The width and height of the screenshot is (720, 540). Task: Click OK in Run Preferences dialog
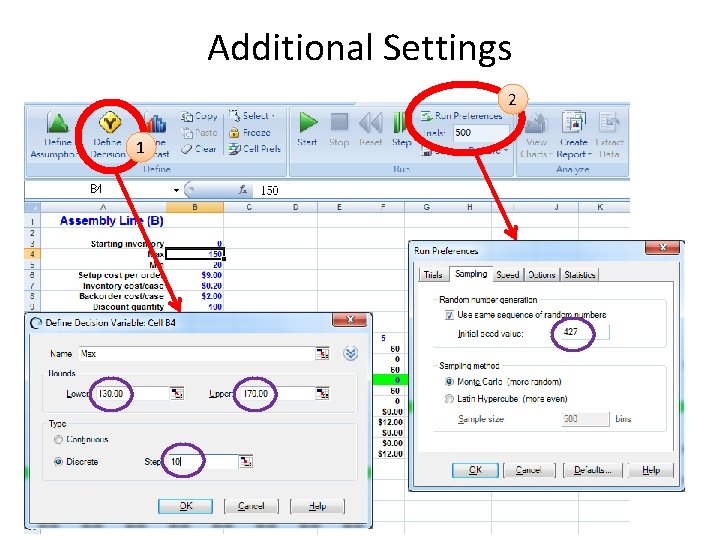click(475, 470)
